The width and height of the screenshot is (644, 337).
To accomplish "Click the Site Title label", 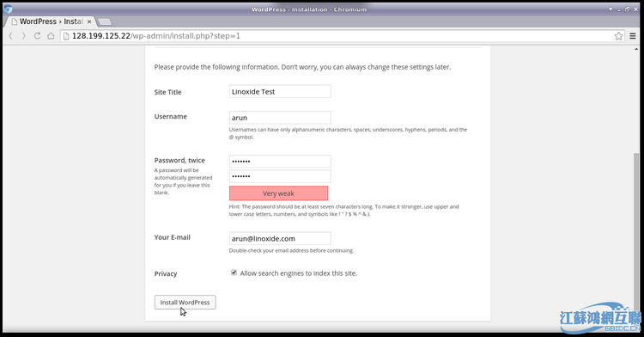I will [x=167, y=92].
